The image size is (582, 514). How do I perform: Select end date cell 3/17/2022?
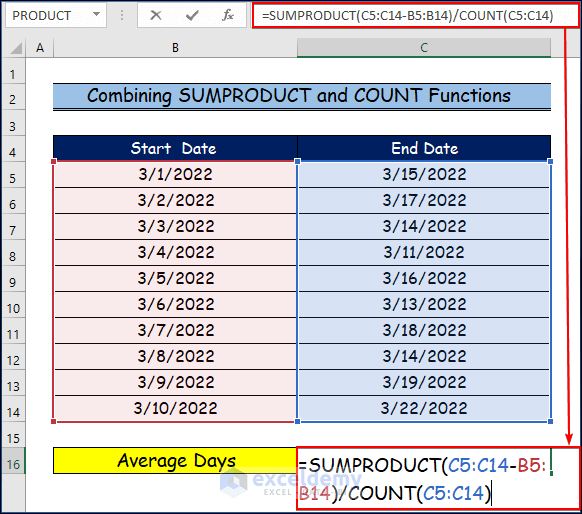[424, 200]
